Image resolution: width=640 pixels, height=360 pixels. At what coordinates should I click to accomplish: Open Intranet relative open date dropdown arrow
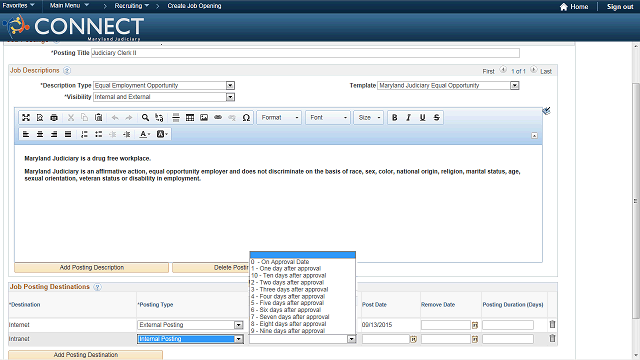coord(351,339)
